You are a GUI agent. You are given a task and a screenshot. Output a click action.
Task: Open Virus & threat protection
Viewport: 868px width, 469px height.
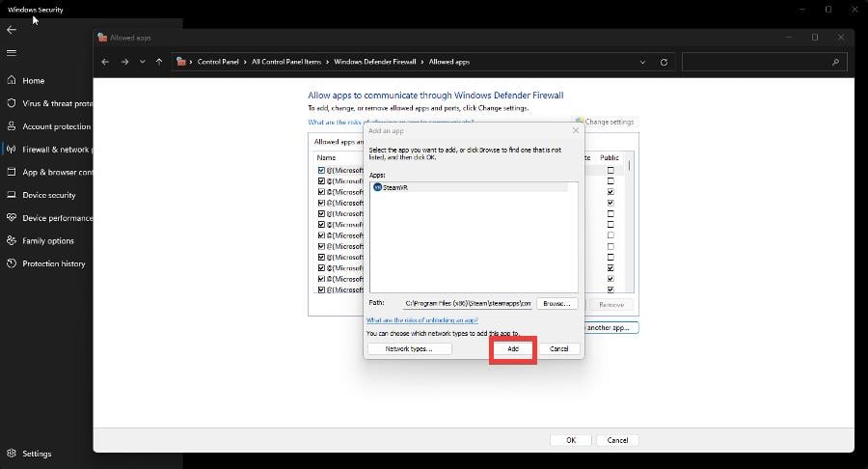click(58, 103)
